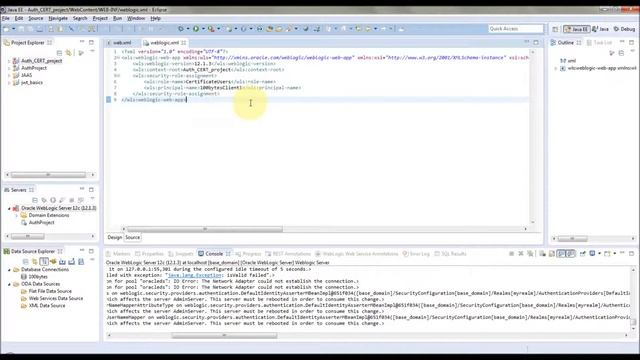Switch to the Debug perspective
Viewport: 640px width, 360px height.
(624, 29)
